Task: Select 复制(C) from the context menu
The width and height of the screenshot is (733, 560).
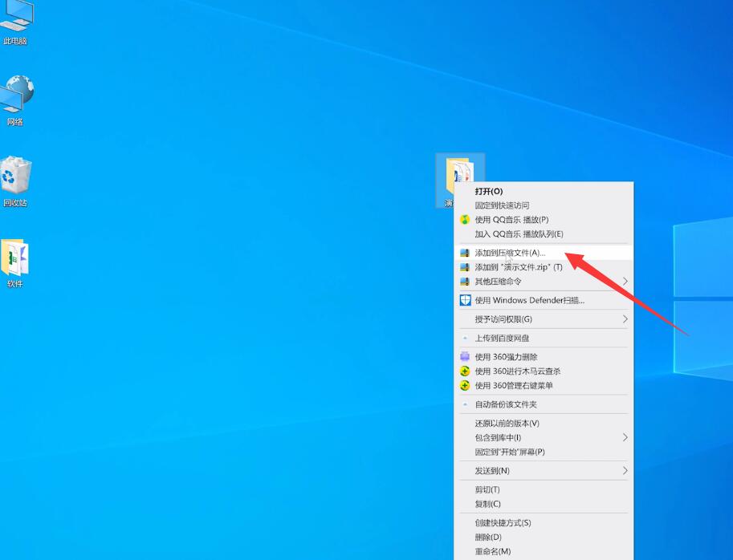Action: click(x=487, y=504)
